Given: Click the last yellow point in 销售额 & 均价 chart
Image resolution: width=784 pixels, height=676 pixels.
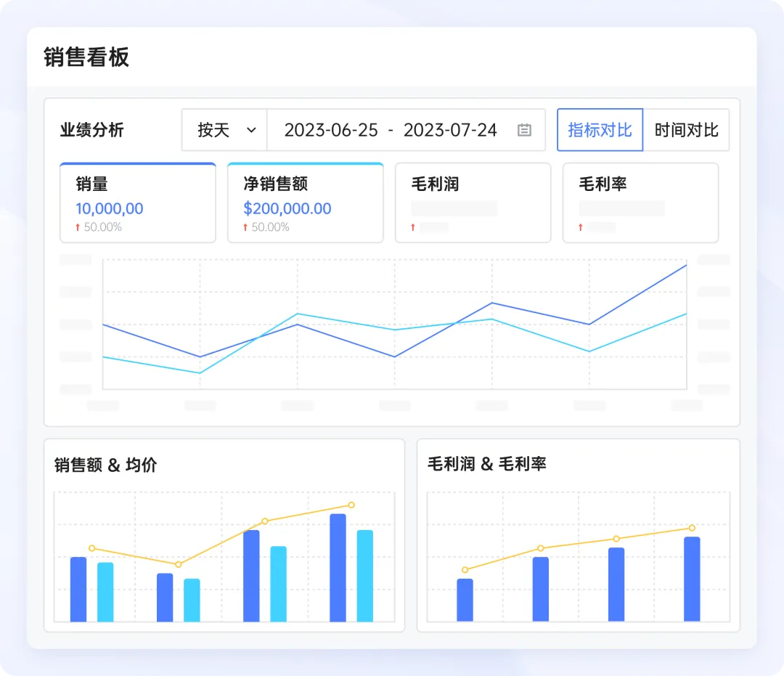Looking at the screenshot, I should pos(351,505).
